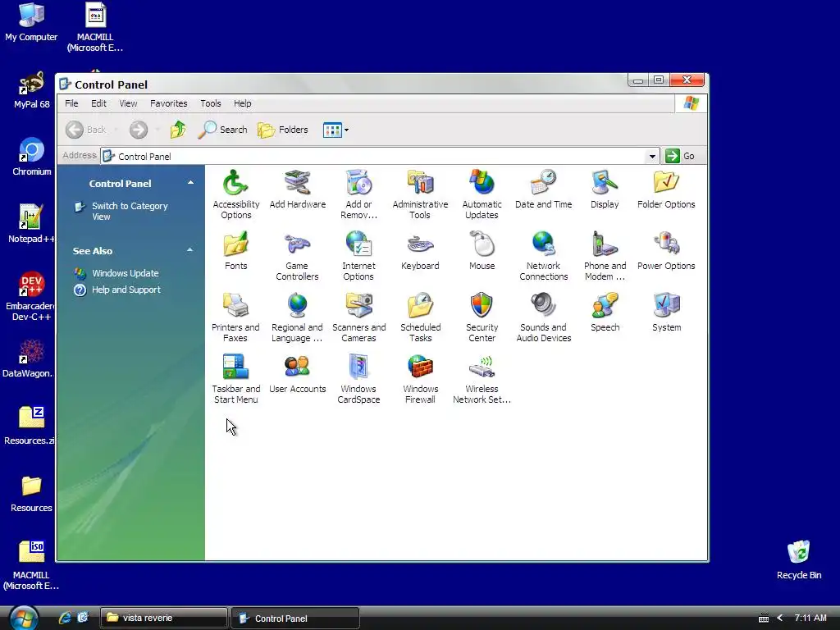Click the Start orb button
The image size is (840, 630).
point(24,618)
